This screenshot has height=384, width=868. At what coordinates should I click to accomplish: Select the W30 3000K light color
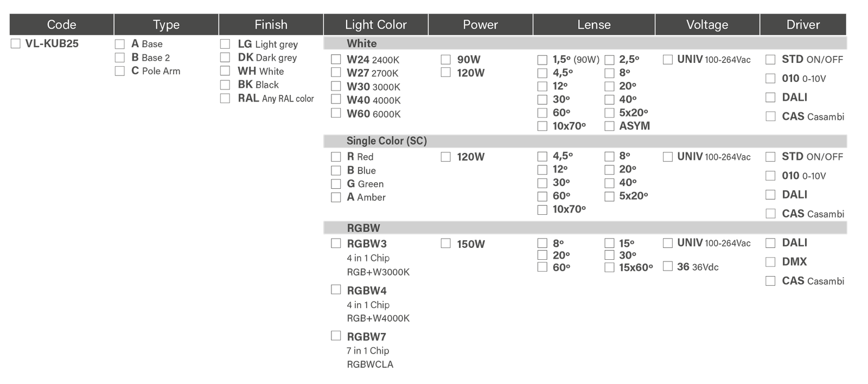tap(336, 86)
